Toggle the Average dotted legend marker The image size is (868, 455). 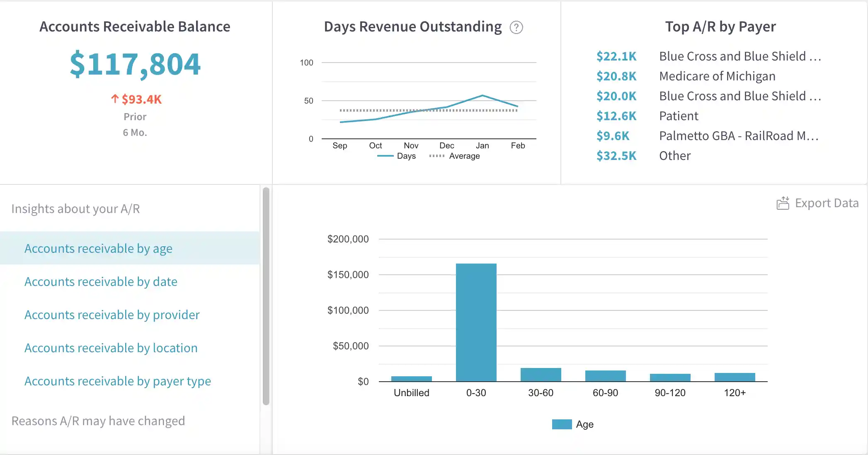coord(437,156)
